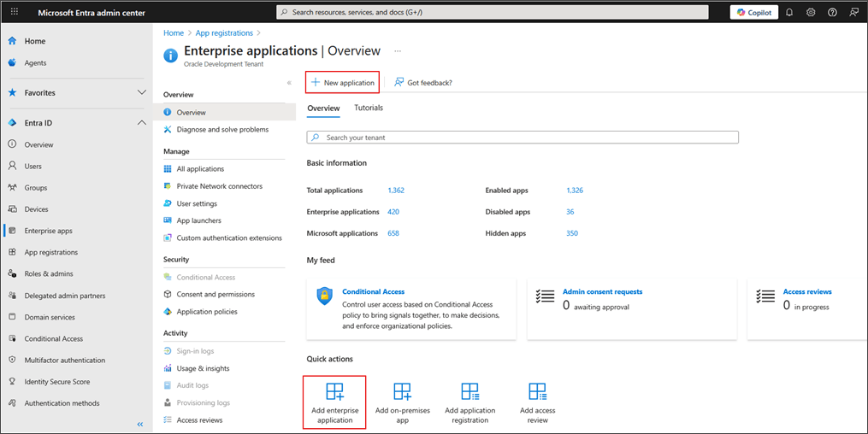
Task: Open Access reviews feed link
Action: click(x=807, y=291)
